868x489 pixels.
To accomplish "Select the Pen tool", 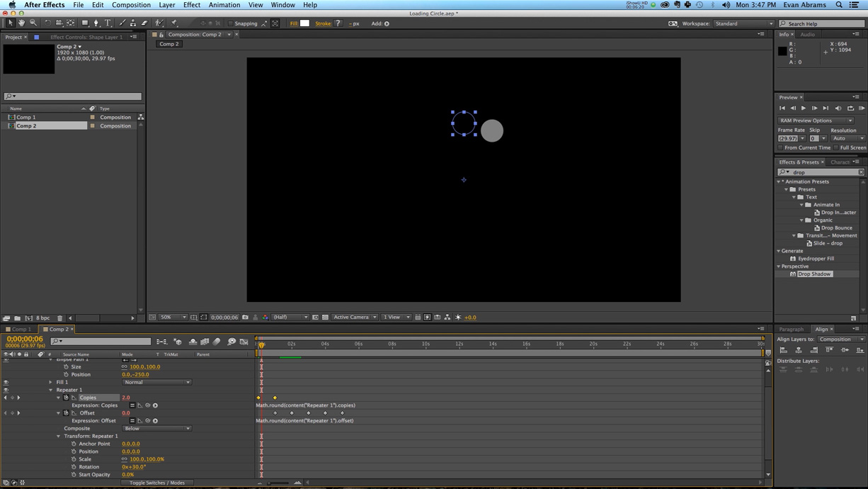I will click(x=96, y=23).
